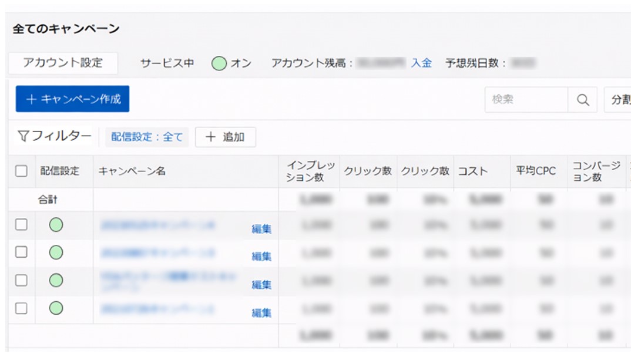Sort by the コスト column header
Viewport: 631px width, 364px height.
[473, 171]
